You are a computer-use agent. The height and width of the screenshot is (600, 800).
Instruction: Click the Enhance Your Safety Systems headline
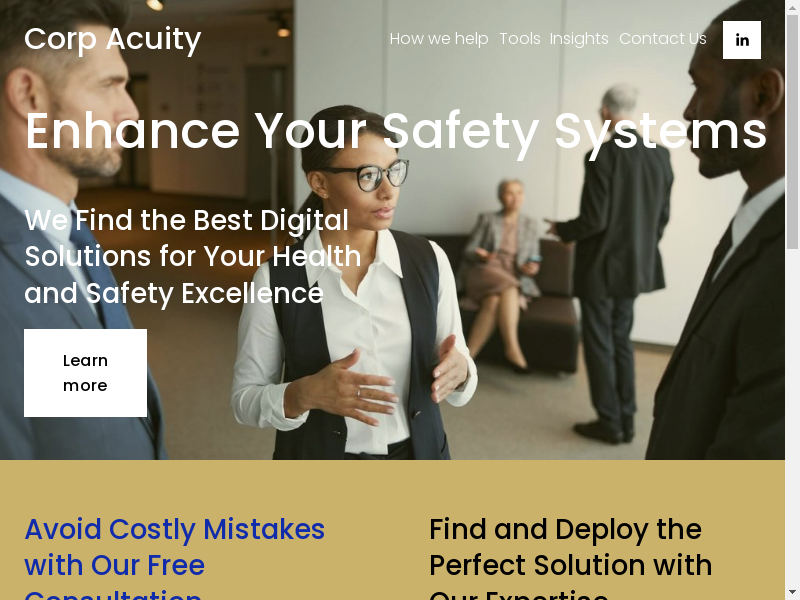point(396,132)
